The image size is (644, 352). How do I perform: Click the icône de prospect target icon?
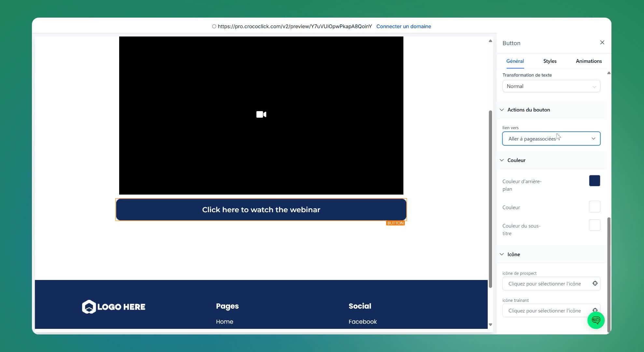tap(595, 283)
